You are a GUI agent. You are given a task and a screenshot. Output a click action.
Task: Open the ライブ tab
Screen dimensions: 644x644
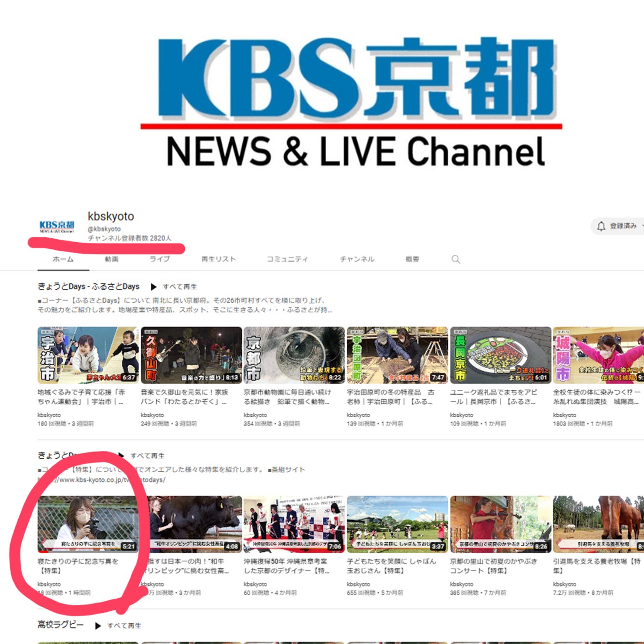[x=160, y=260]
